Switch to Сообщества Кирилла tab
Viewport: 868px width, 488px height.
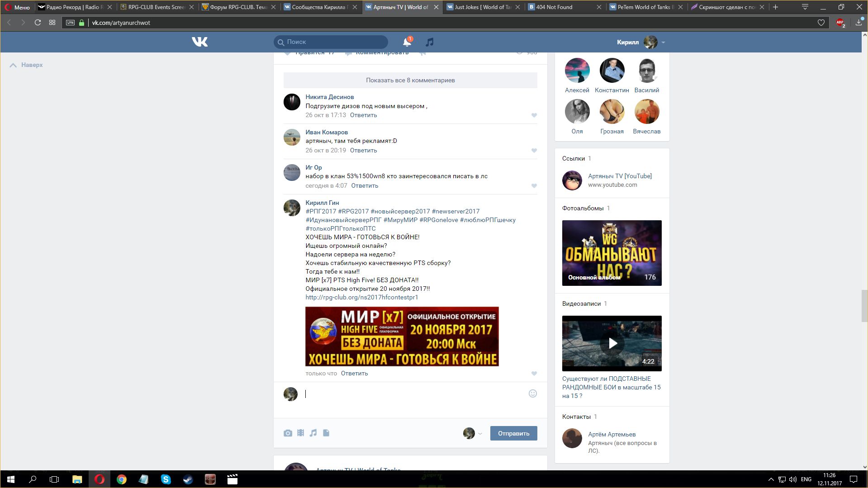(x=321, y=7)
